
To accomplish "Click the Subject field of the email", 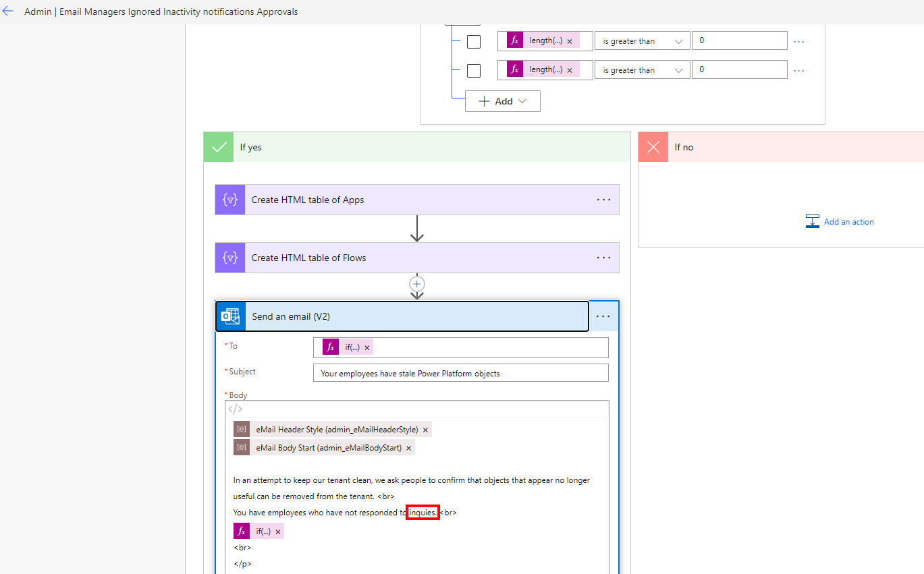I will tap(460, 372).
